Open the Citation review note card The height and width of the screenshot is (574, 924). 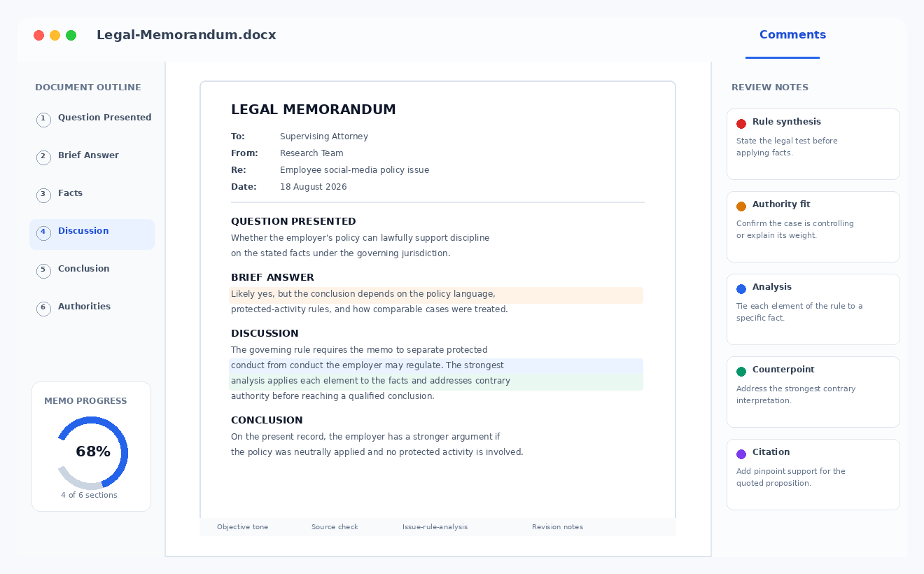813,475
